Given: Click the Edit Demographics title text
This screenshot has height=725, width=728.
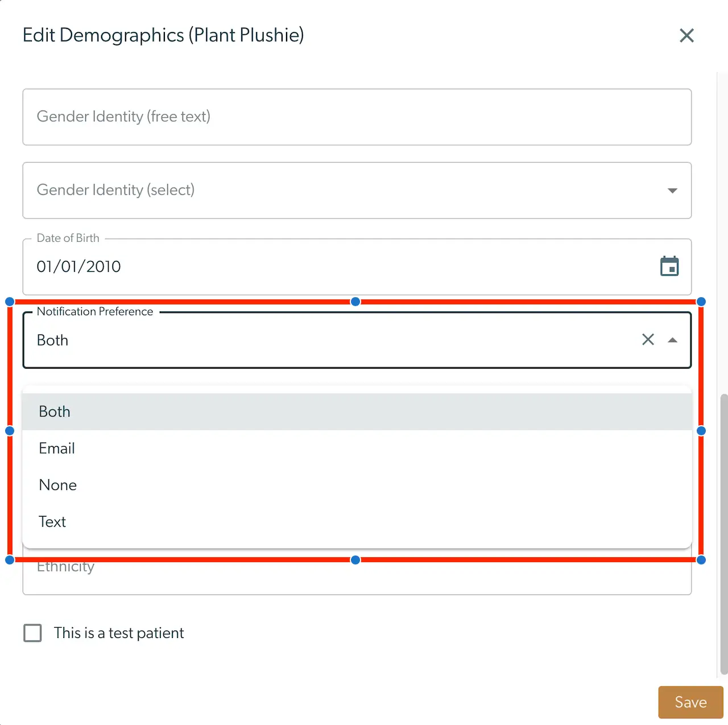Looking at the screenshot, I should [163, 35].
